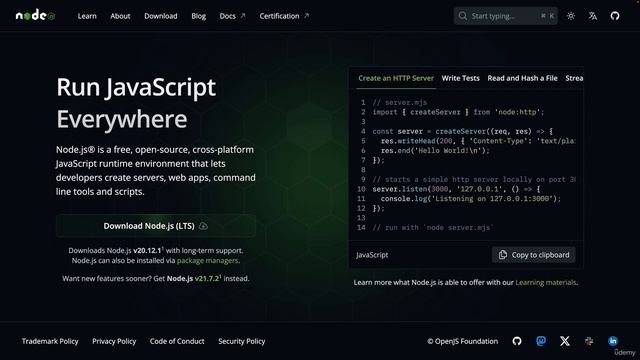Click Download Node.js (LTS) button

[x=156, y=226]
